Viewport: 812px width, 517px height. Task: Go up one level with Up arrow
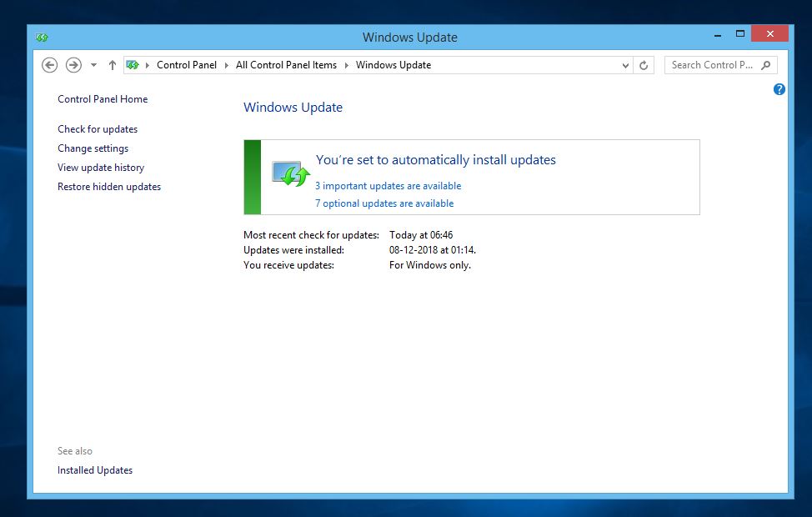[x=112, y=65]
